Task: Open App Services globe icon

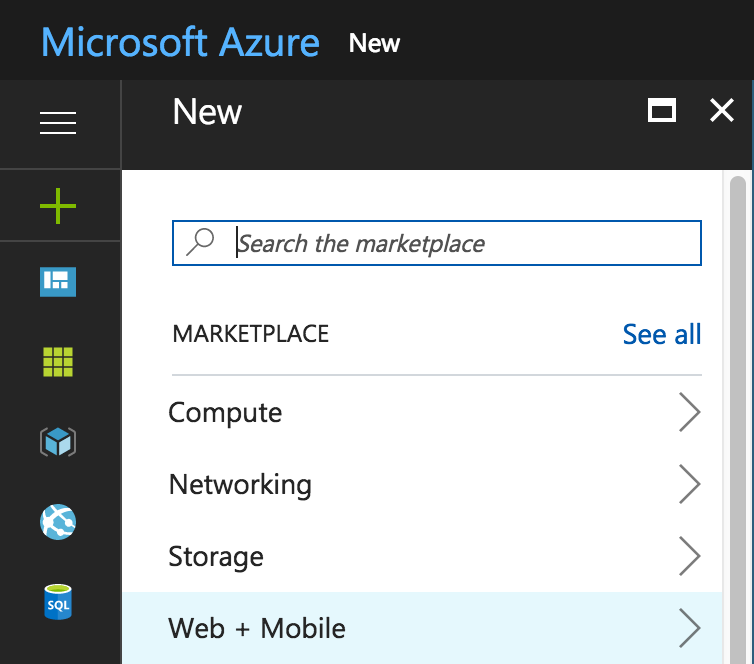Action: 58,522
